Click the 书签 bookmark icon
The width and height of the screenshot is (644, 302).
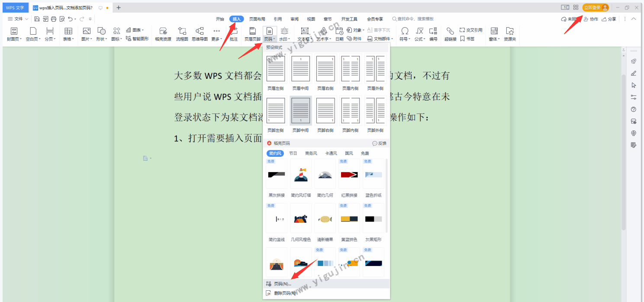coord(467,39)
